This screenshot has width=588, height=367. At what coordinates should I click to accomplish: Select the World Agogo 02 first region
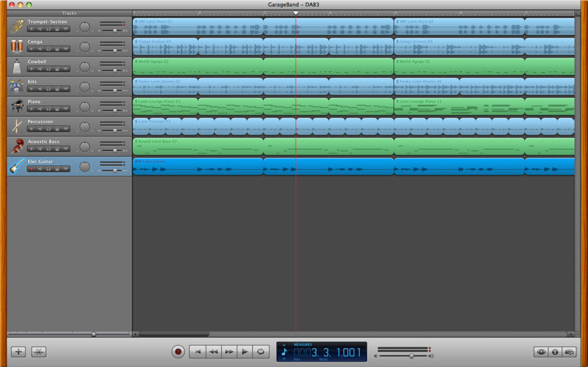[198, 66]
